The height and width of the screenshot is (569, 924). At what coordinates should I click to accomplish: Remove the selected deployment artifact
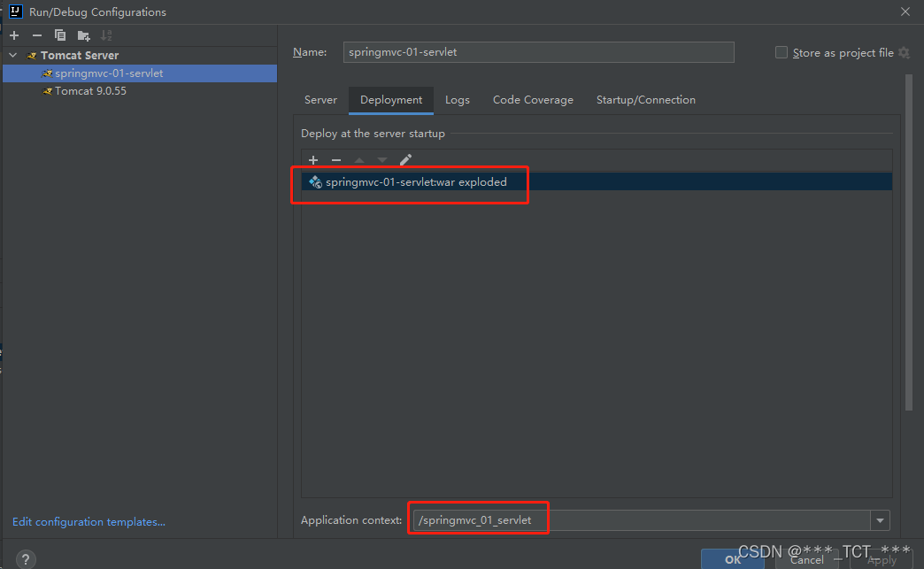(336, 160)
